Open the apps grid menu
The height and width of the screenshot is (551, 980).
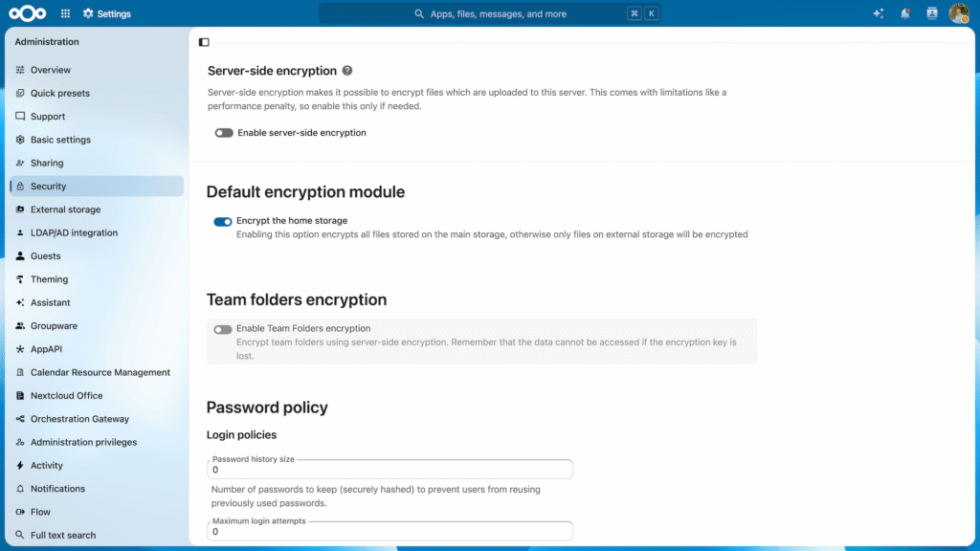[x=65, y=13]
